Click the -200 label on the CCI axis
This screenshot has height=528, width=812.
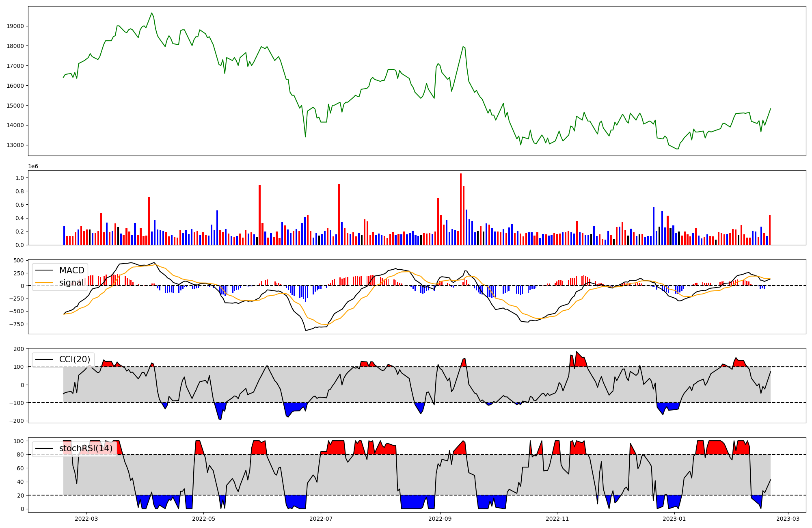pos(17,421)
